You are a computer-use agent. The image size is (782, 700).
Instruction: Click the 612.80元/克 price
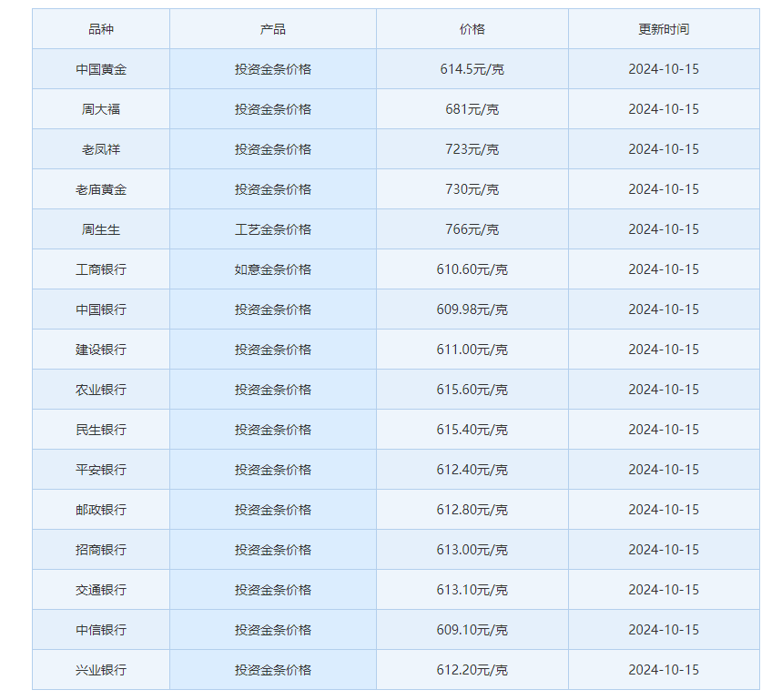click(472, 510)
